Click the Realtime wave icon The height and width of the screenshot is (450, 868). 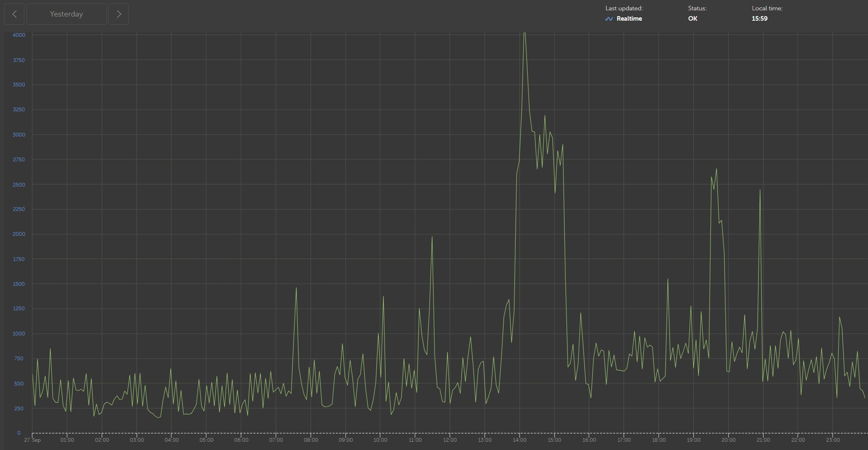point(609,19)
